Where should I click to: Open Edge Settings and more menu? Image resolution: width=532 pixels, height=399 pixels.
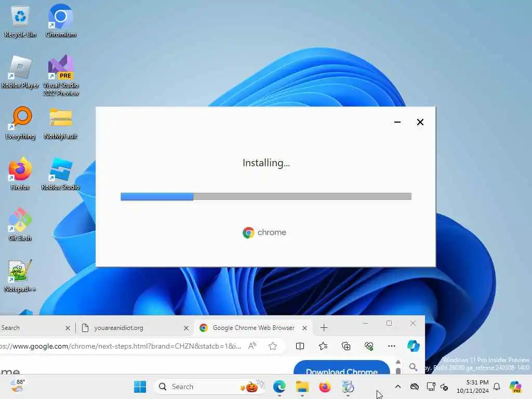click(x=392, y=346)
